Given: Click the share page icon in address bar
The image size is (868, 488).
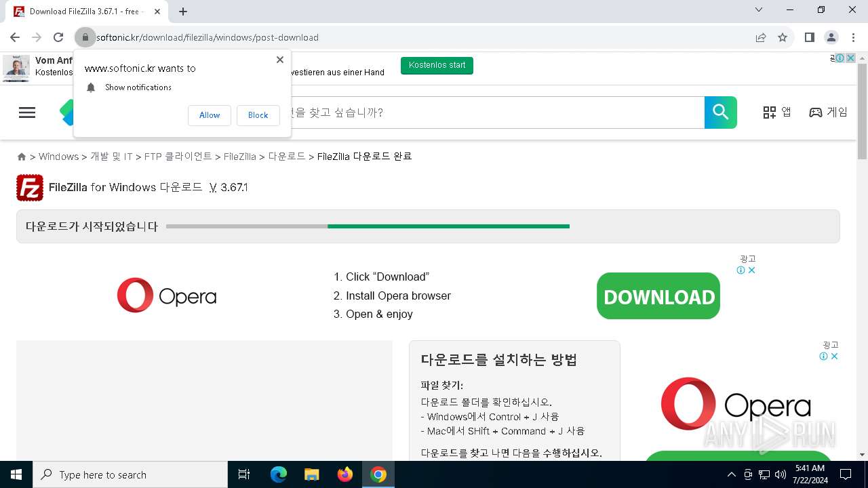Looking at the screenshot, I should [761, 37].
